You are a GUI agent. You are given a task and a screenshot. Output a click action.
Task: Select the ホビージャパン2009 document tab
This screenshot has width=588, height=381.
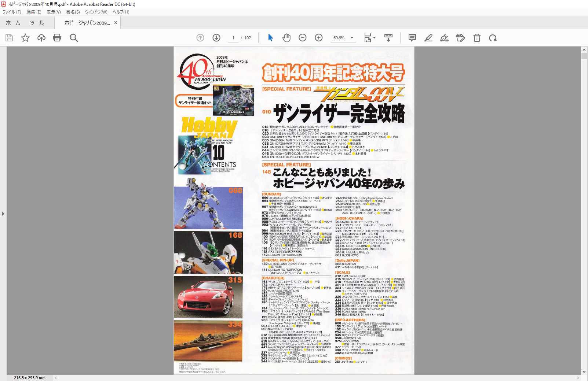pyautogui.click(x=87, y=23)
